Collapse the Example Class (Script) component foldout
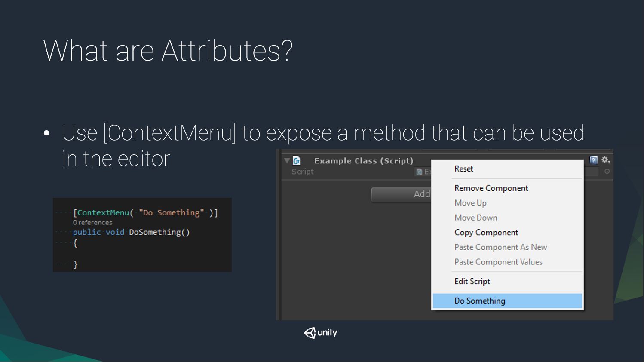 [x=287, y=161]
